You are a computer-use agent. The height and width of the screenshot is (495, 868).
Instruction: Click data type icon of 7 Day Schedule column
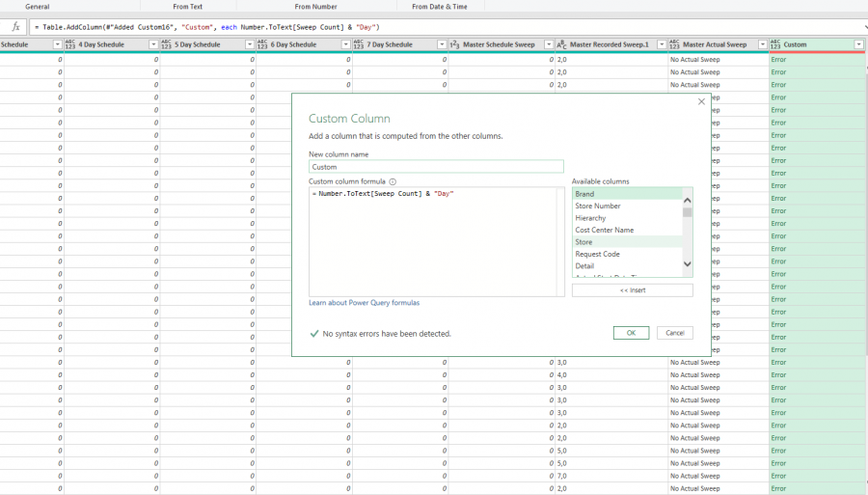pyautogui.click(x=359, y=44)
